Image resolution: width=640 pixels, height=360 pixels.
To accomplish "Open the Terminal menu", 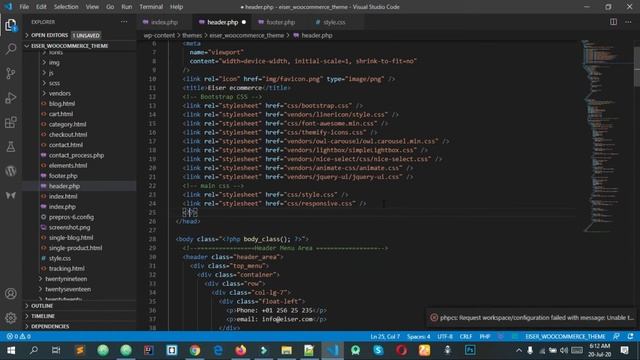I will tap(151, 7).
